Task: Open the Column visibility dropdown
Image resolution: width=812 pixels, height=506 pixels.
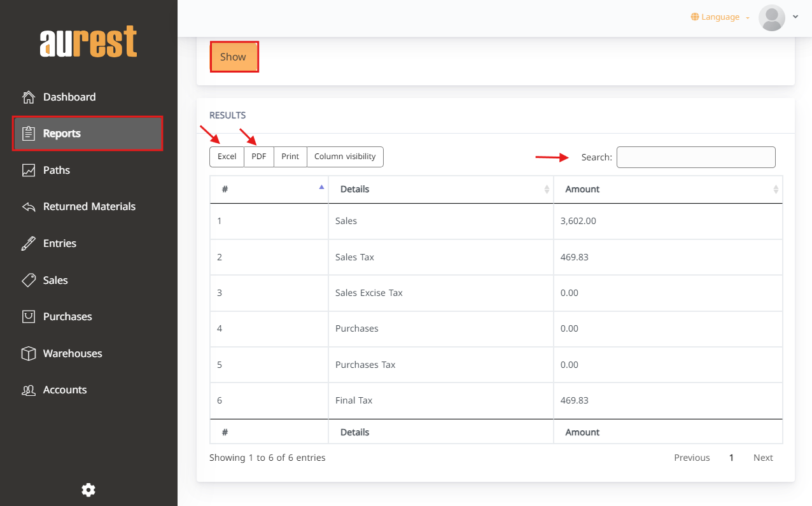Action: (x=345, y=157)
